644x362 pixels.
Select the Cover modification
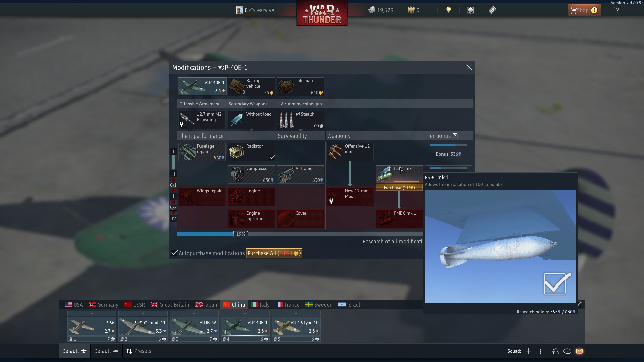301,219
